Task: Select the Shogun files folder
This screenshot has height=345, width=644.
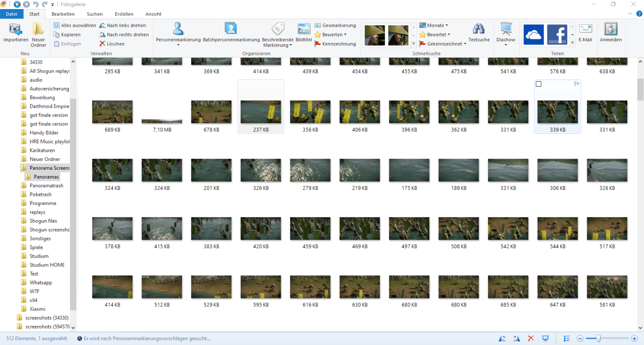Action: click(x=43, y=221)
